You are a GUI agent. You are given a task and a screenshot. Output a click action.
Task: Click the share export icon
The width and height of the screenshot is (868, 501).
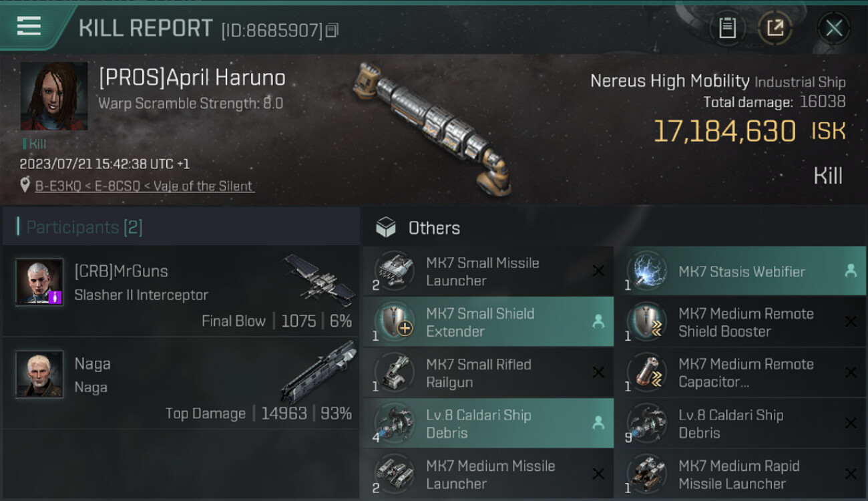(775, 28)
